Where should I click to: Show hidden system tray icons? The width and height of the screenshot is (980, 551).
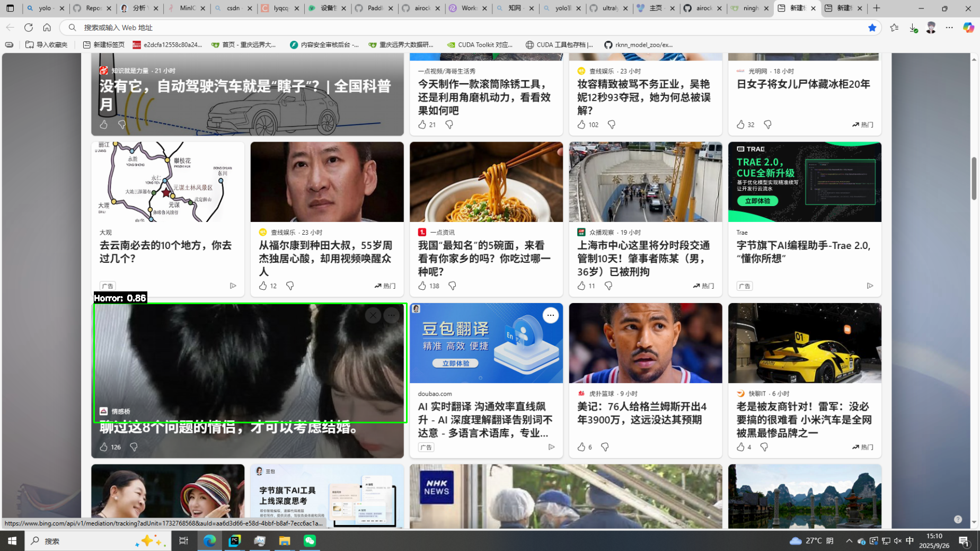(849, 540)
